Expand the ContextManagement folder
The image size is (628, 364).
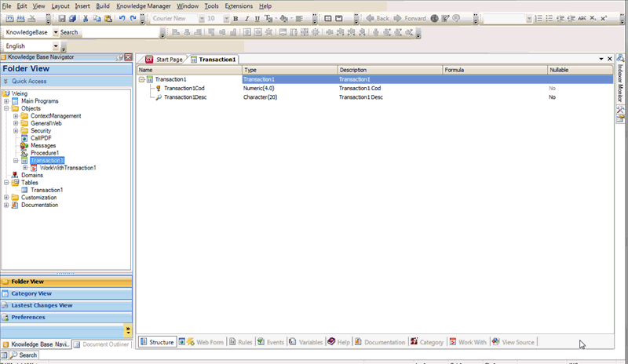click(x=16, y=116)
